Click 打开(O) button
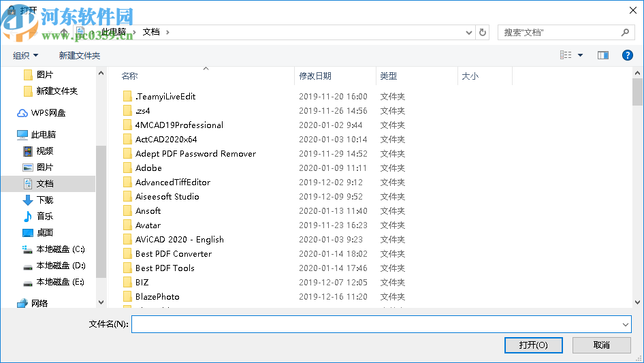This screenshot has height=363, width=644. 533,345
